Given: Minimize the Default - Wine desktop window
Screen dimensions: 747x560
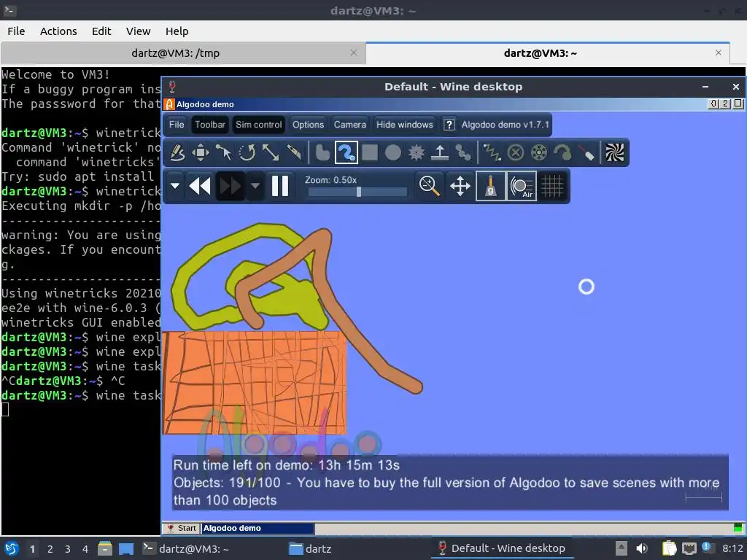Looking at the screenshot, I should [x=705, y=87].
